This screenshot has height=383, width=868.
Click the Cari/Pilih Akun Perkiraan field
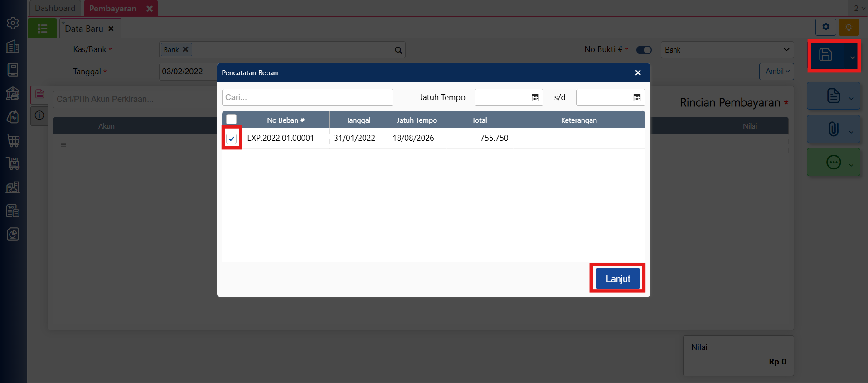[x=135, y=99]
